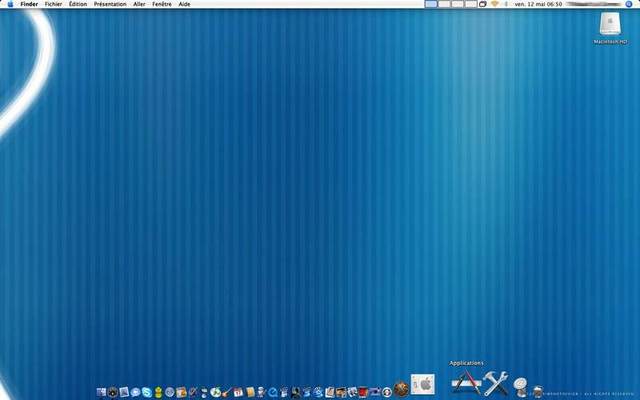Open the Applications folder in Dock

(466, 382)
